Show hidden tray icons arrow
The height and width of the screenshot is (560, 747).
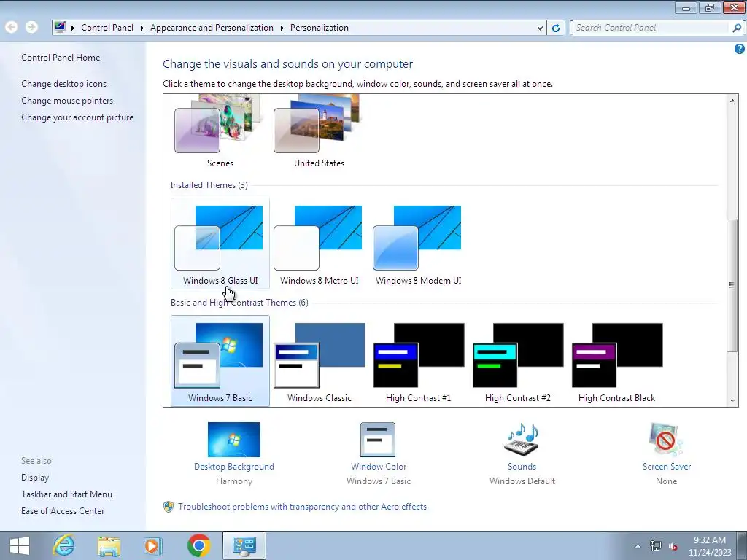pos(638,546)
